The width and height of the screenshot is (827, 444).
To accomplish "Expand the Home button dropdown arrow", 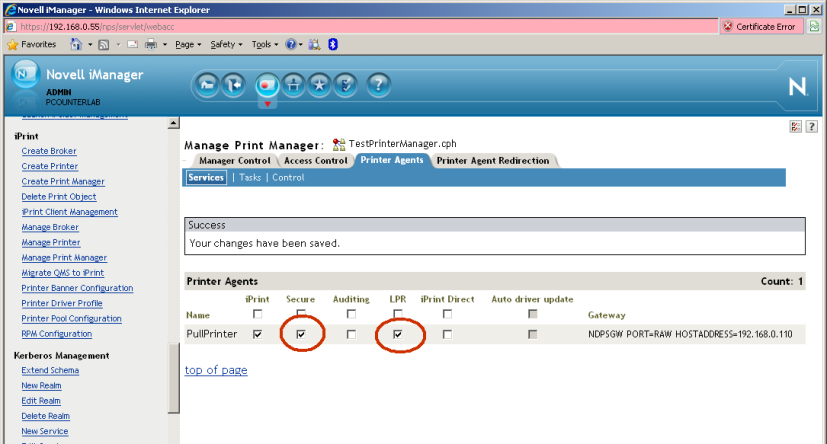I will point(90,45).
